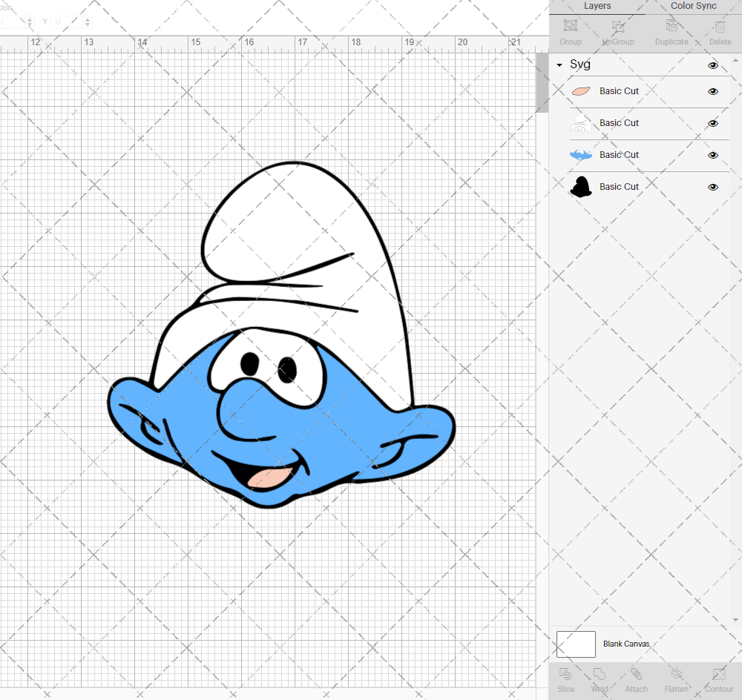Increase Y position stepper up arrow
The image size is (742, 700).
(88, 19)
